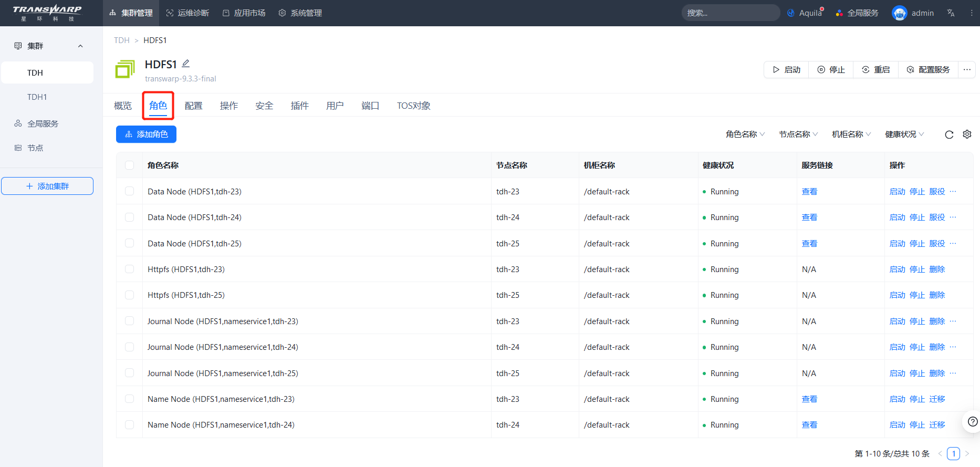Click the language switch icon in top bar
Viewport: 980px width, 467px height.
[951, 13]
